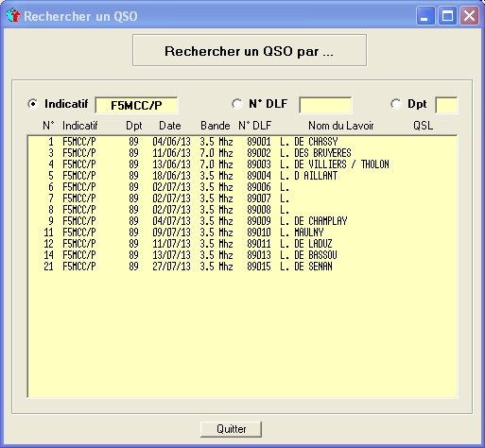This screenshot has height=448, width=485.
Task: Focus the N° DLF input field
Action: pyautogui.click(x=325, y=105)
